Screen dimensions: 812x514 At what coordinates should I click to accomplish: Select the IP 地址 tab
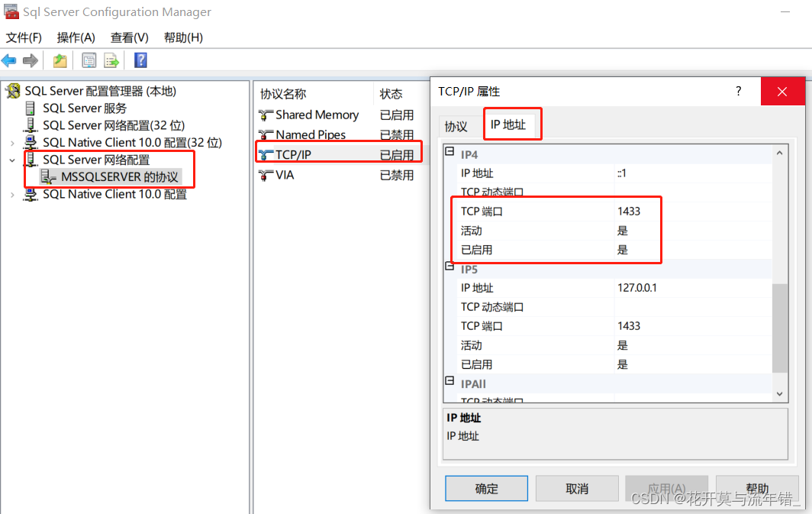point(508,124)
